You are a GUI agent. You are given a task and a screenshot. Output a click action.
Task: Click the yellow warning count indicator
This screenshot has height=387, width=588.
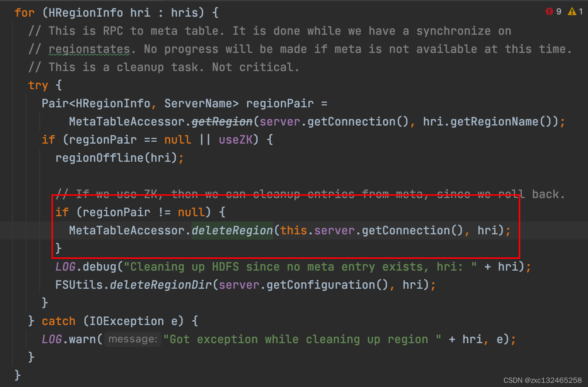point(575,11)
